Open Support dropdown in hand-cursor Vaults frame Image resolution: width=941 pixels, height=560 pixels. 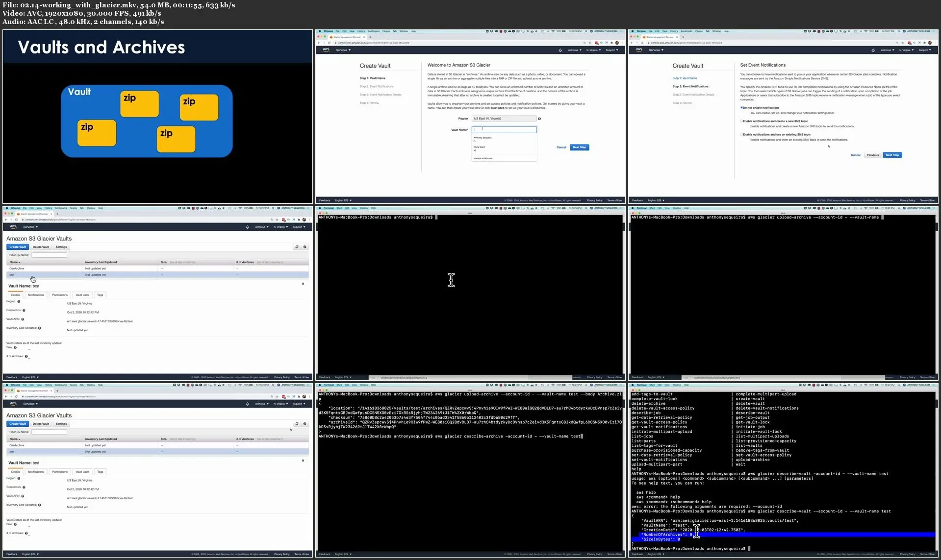299,227
